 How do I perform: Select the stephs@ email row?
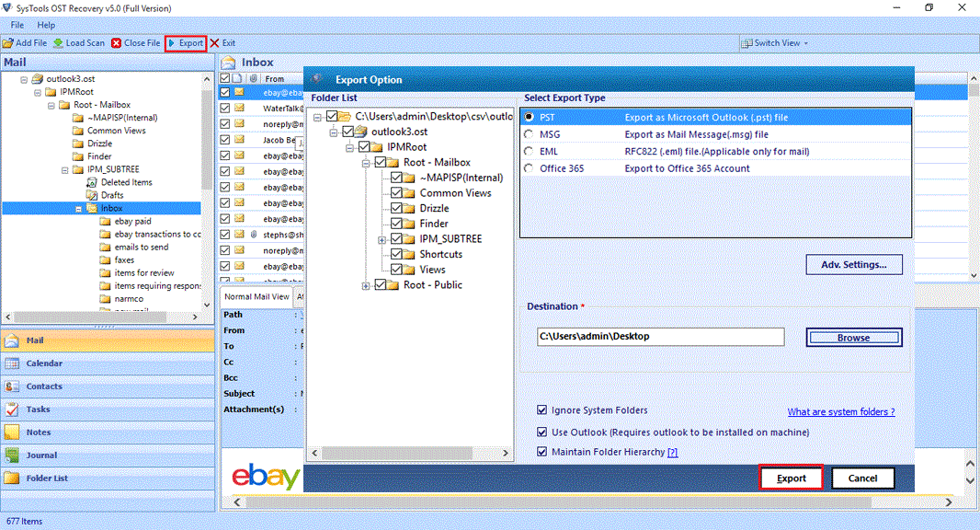tap(262, 235)
